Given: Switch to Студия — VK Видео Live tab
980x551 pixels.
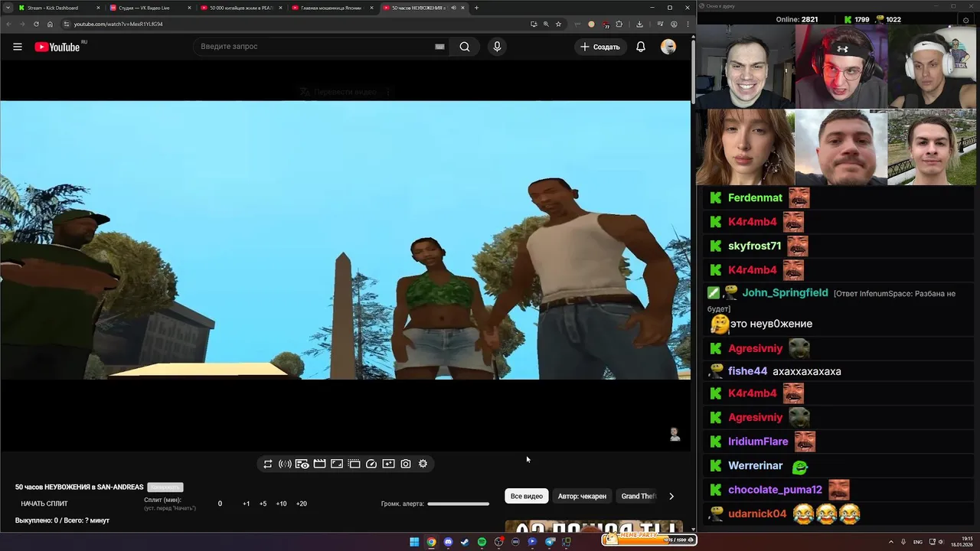Looking at the screenshot, I should tap(149, 8).
